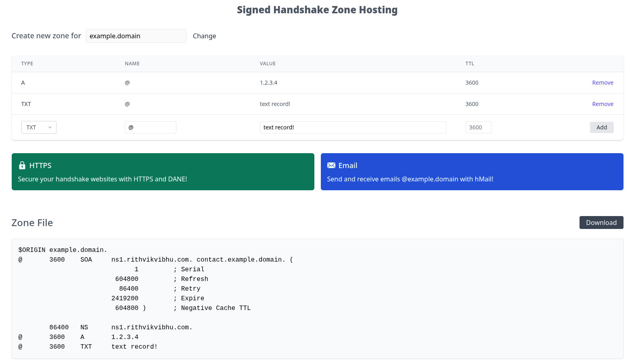Click the TYPE column header
Viewport: 634px width, 364px height.
point(27,64)
